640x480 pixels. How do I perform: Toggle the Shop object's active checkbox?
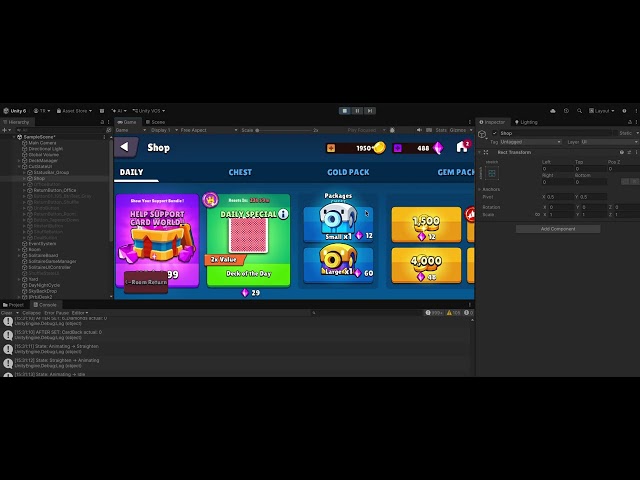495,133
